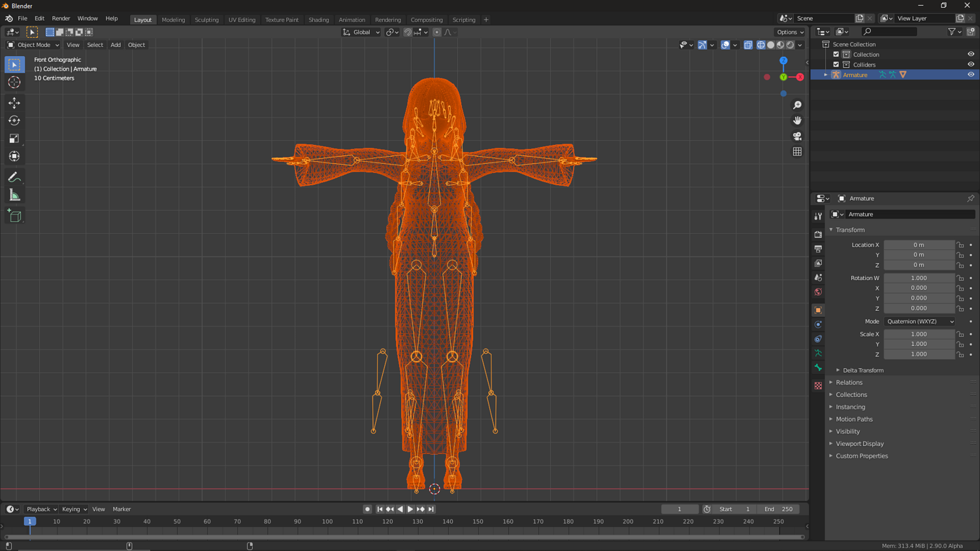980x551 pixels.
Task: Open the rotation Mode Quaternion dropdown
Action: (919, 321)
